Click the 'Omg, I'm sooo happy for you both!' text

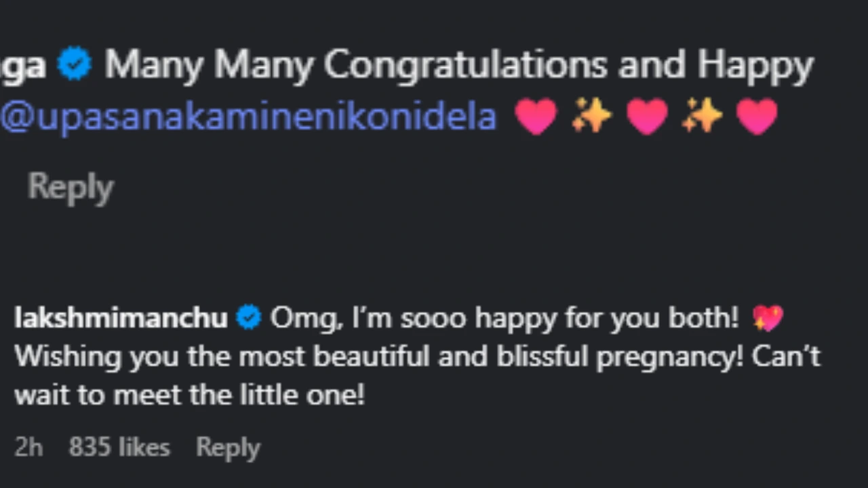coord(504,317)
